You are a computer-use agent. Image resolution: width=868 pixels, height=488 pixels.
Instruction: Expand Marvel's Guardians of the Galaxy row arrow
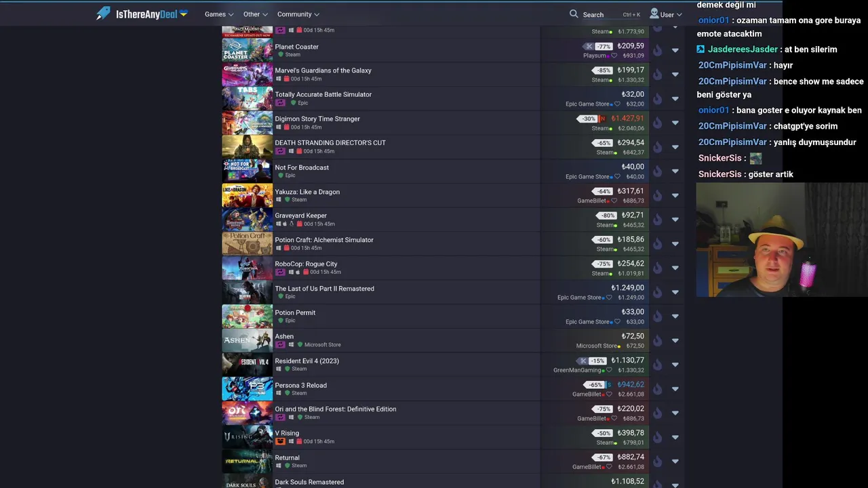(675, 75)
